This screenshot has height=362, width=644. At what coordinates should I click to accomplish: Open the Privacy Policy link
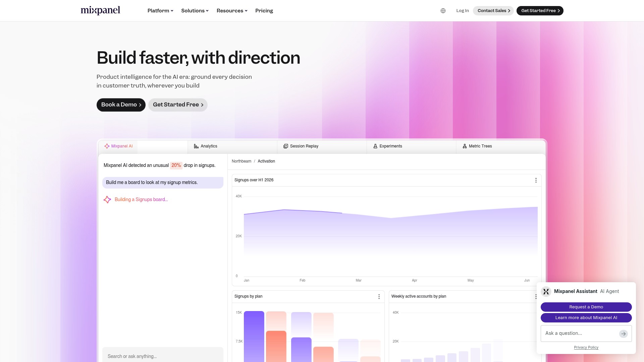point(586,348)
